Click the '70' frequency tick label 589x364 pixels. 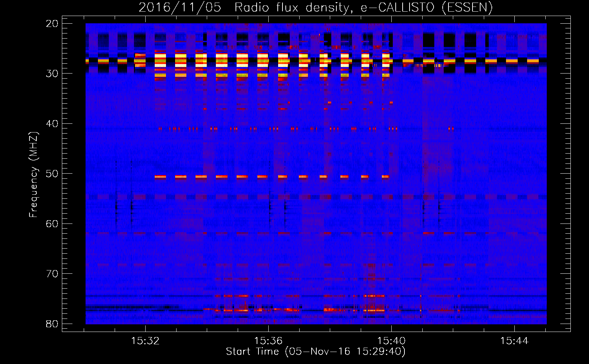[52, 274]
